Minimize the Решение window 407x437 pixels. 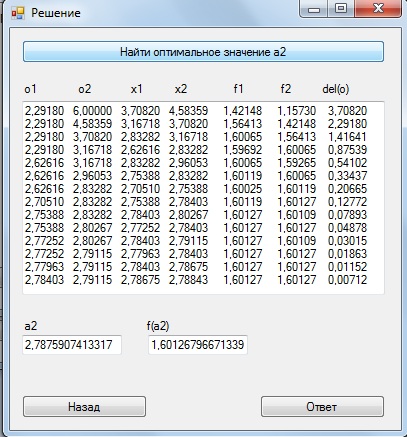(x=314, y=9)
